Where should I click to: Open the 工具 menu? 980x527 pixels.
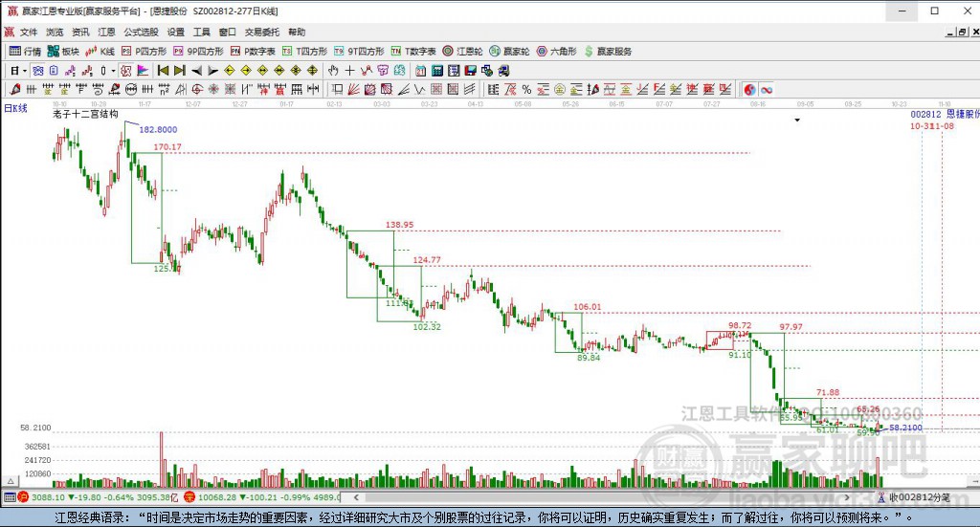[x=201, y=32]
